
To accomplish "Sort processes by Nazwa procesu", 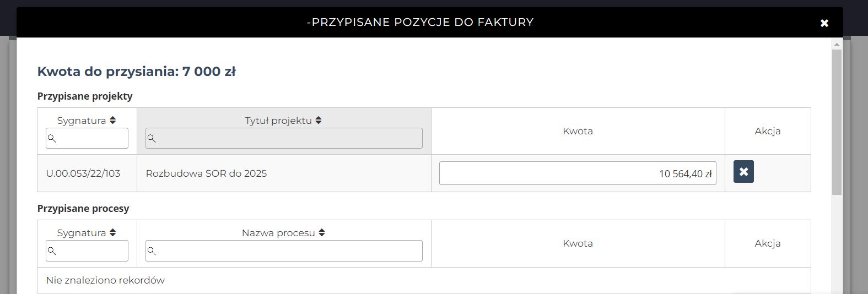I will tap(322, 233).
